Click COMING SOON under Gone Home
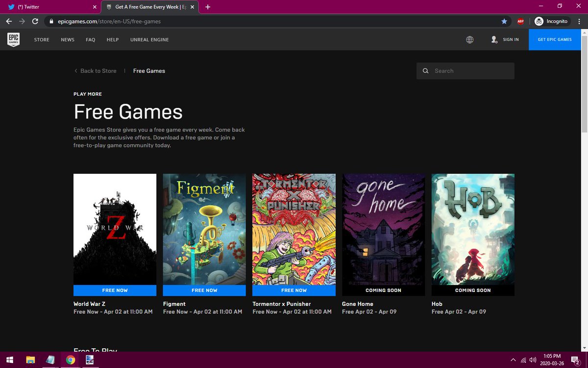The image size is (588, 368). tap(383, 290)
